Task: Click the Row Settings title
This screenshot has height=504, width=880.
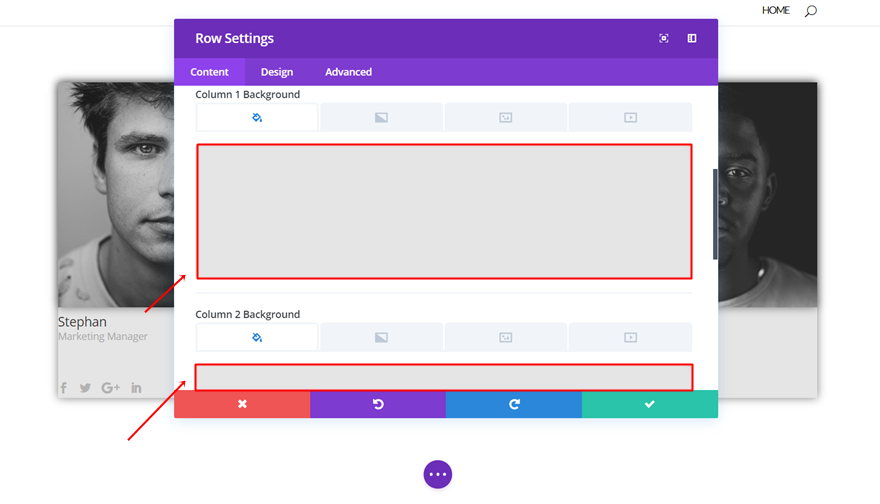Action: (x=235, y=38)
